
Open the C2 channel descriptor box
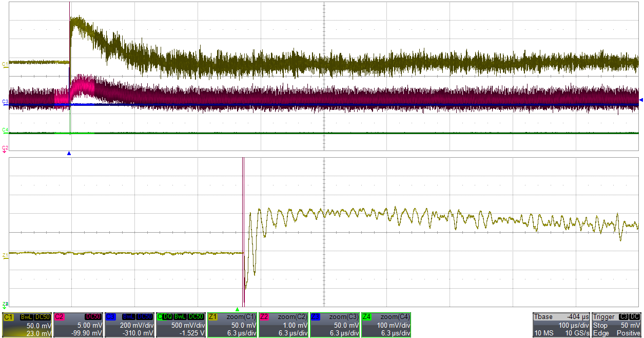point(78,325)
